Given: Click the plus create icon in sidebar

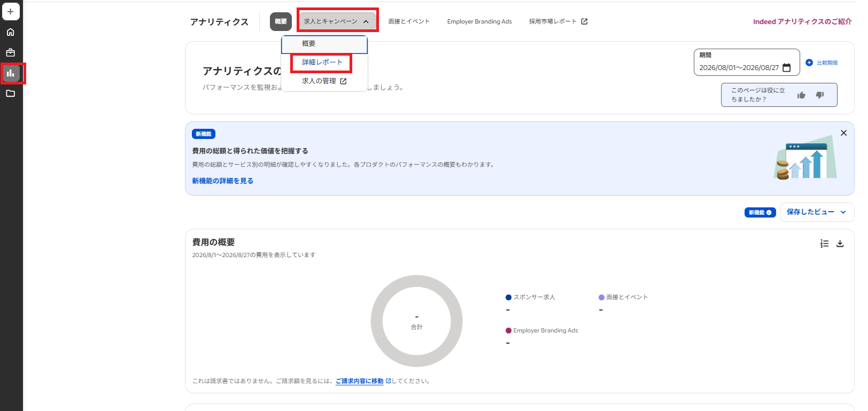Looking at the screenshot, I should click(x=11, y=11).
